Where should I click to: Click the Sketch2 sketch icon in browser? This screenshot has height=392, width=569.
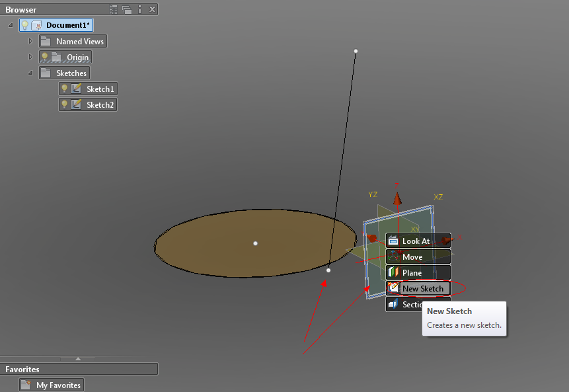coord(76,104)
